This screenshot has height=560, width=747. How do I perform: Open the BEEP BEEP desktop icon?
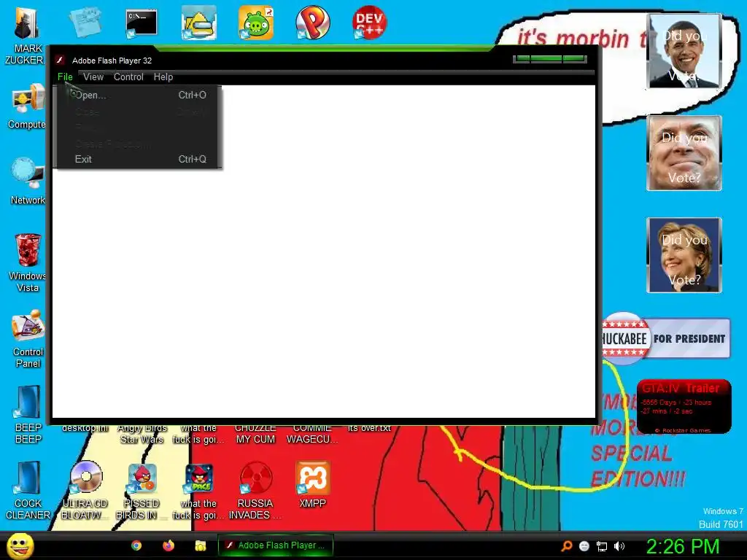click(28, 414)
